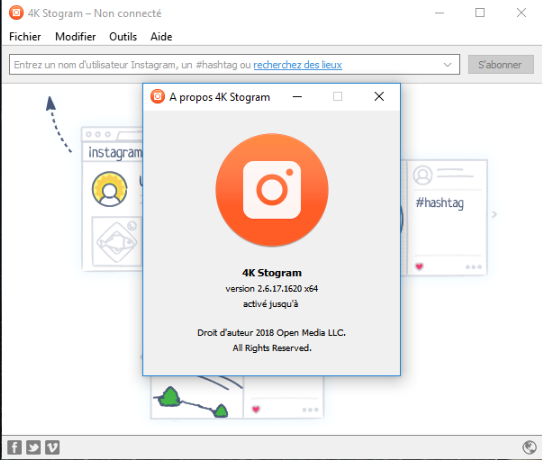Open the Aide menu
The height and width of the screenshot is (460, 542).
[161, 37]
